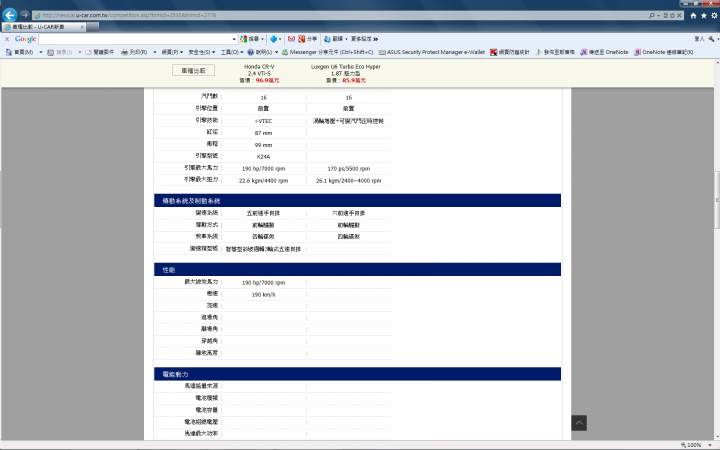Click the Luxgen price 85.9 value
The width and height of the screenshot is (720, 450).
click(x=354, y=80)
